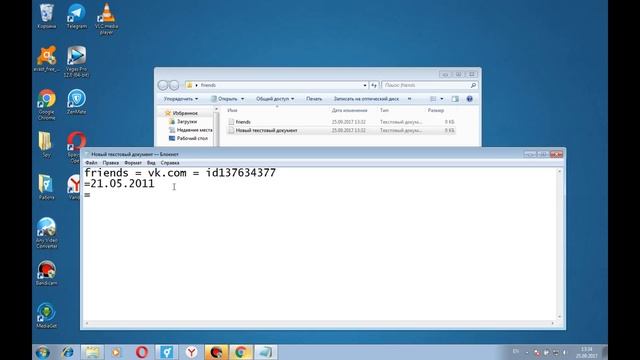
Task: Select the avast free installer desktop icon
Action: coord(47,59)
